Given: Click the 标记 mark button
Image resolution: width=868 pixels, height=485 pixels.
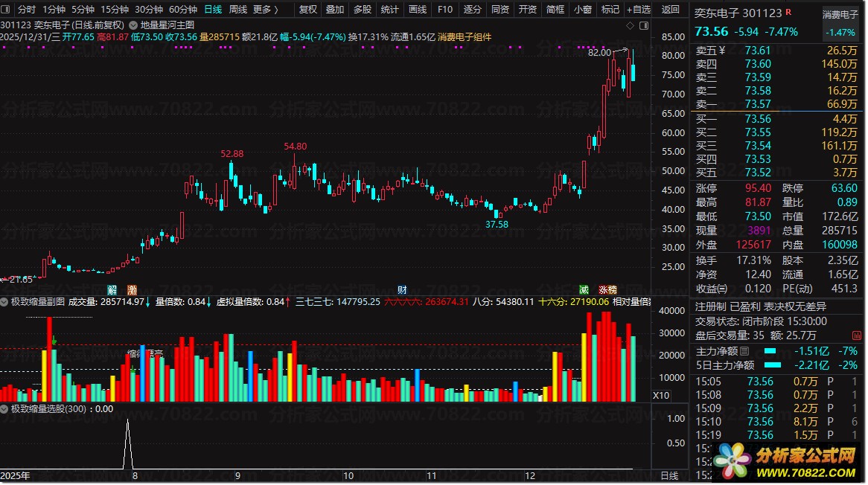Looking at the screenshot, I should click(x=610, y=10).
